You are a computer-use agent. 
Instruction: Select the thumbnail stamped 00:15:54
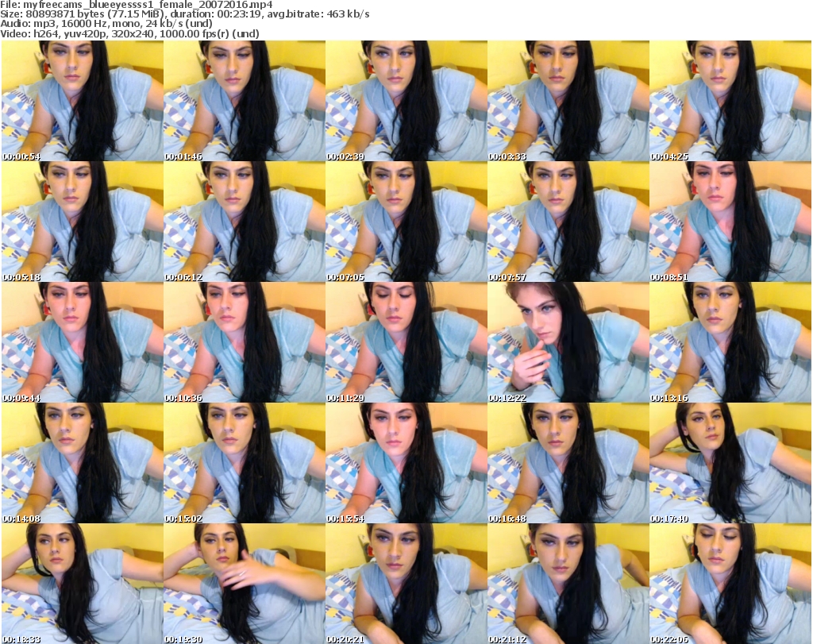(406, 463)
